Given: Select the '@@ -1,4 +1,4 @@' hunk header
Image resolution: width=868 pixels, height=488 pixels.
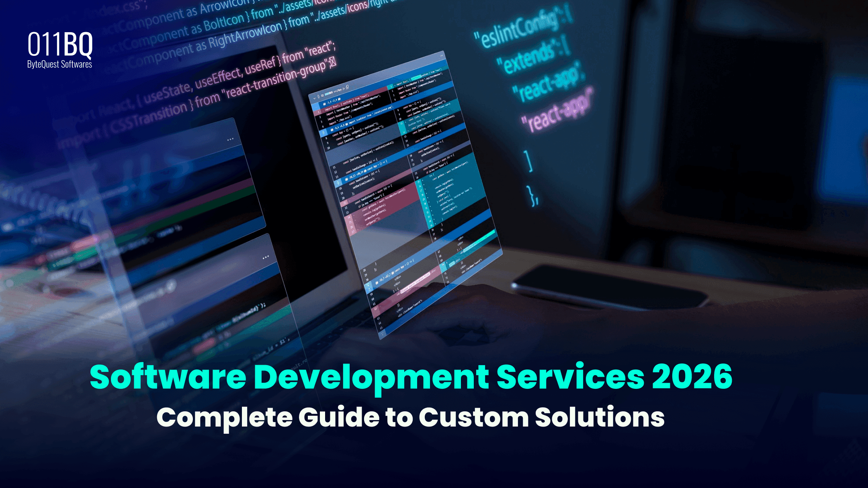Looking at the screenshot, I should (331, 102).
